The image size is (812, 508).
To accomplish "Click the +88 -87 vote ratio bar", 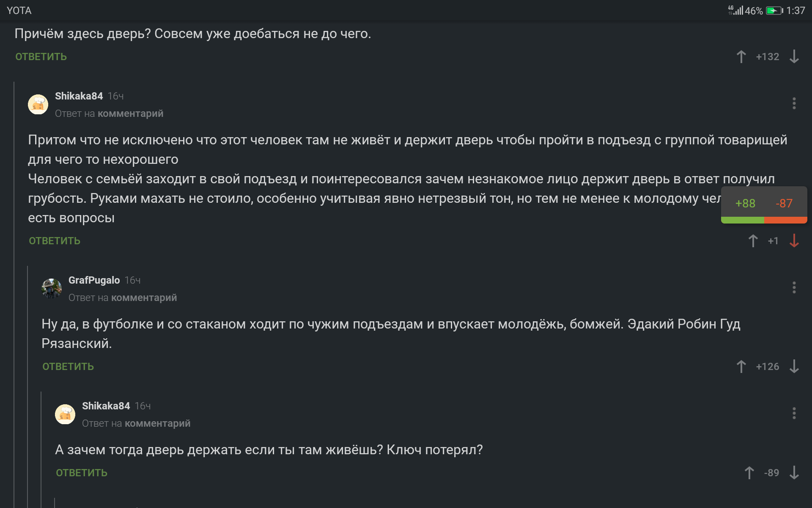I will tap(764, 220).
